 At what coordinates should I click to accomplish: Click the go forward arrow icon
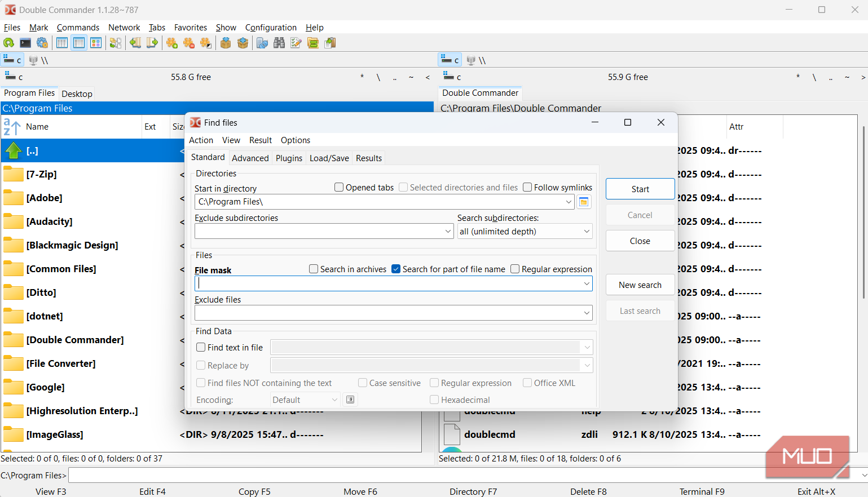pos(152,43)
